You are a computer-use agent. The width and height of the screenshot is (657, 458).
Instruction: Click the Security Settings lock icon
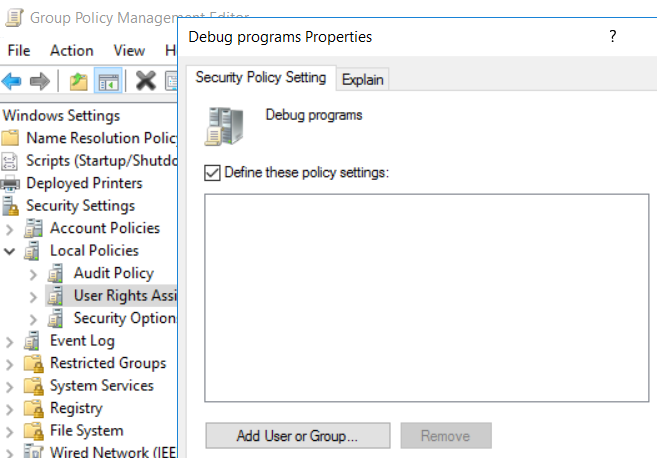(x=11, y=206)
